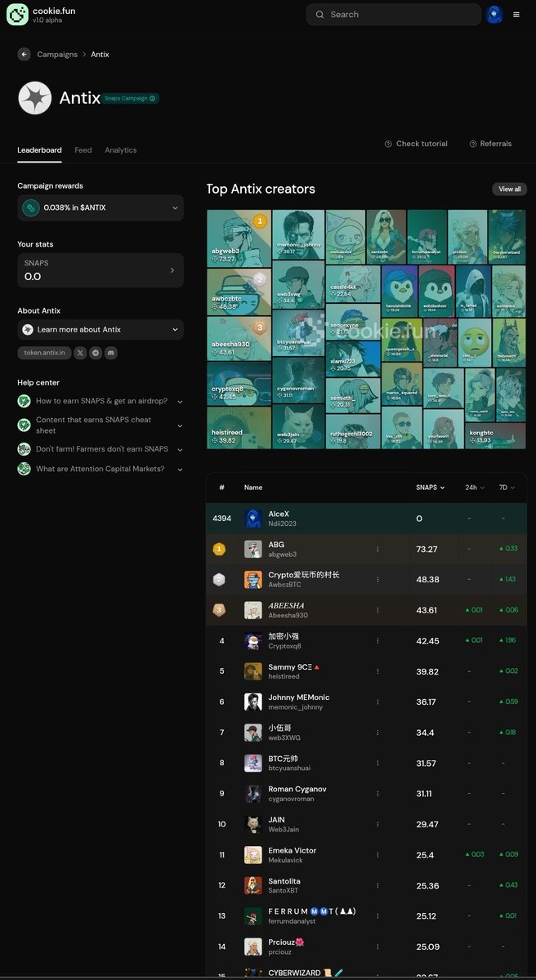Sort leaderboard by SNAPS column

[x=430, y=488]
